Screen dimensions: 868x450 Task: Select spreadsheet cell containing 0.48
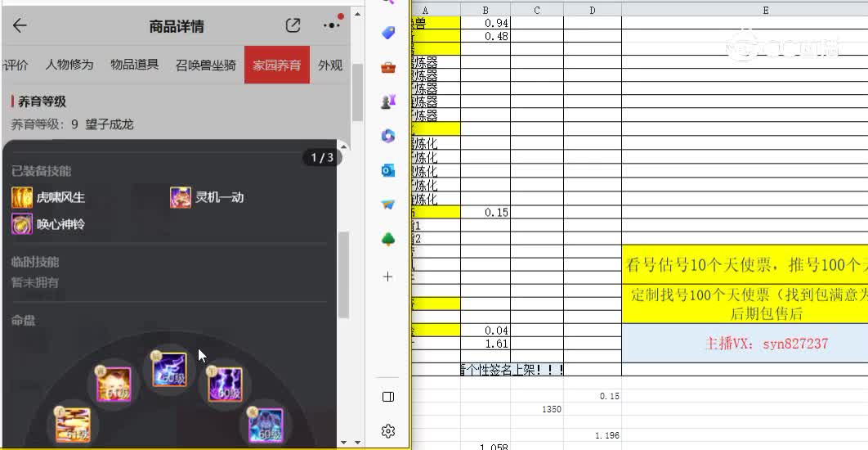click(x=485, y=36)
